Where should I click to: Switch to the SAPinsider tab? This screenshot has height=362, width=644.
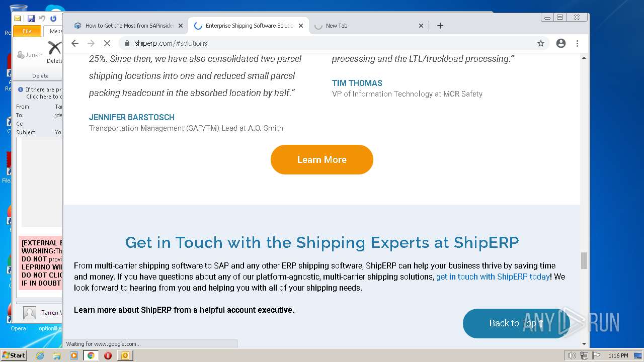click(x=128, y=26)
